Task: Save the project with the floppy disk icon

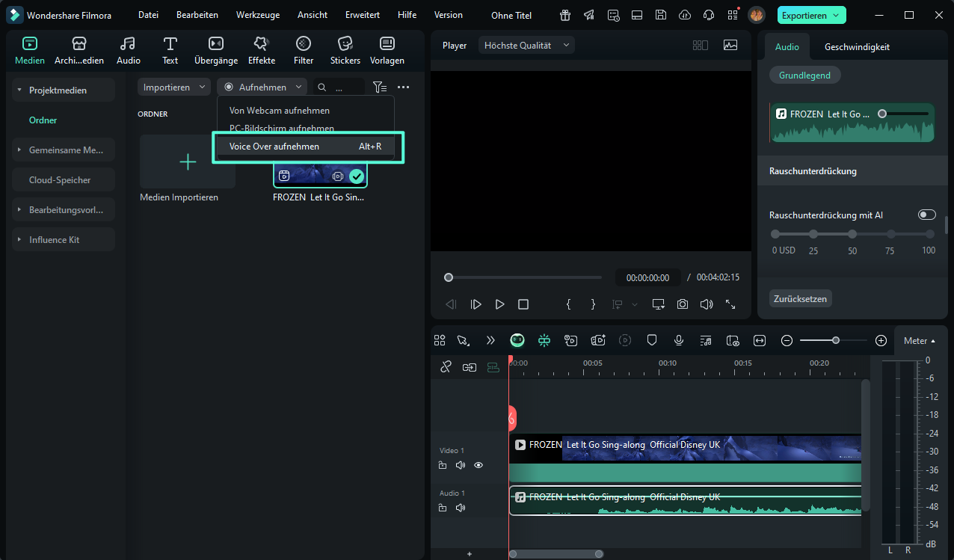Action: pyautogui.click(x=660, y=15)
